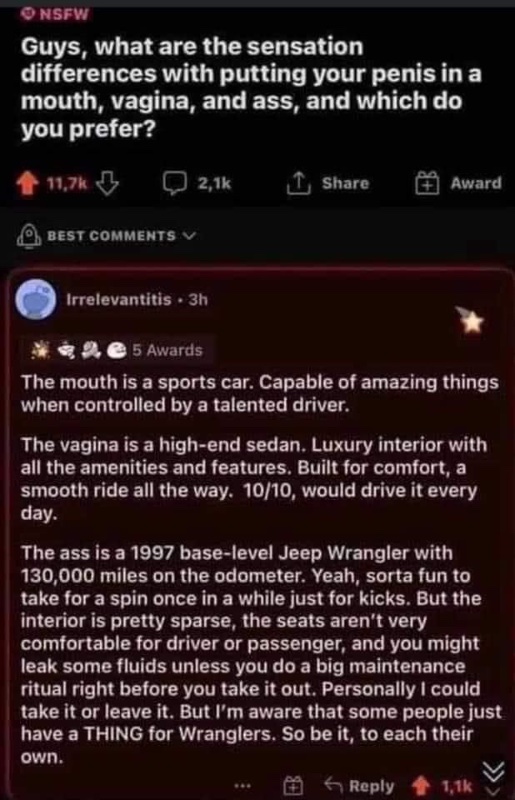515x800 pixels.
Task: Tap the Share icon
Action: (299, 184)
